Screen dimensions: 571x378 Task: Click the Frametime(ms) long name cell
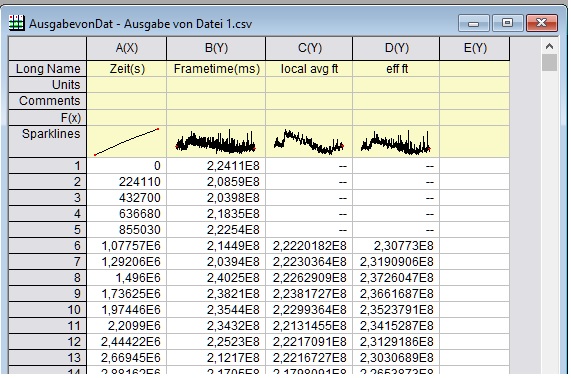coord(216,68)
